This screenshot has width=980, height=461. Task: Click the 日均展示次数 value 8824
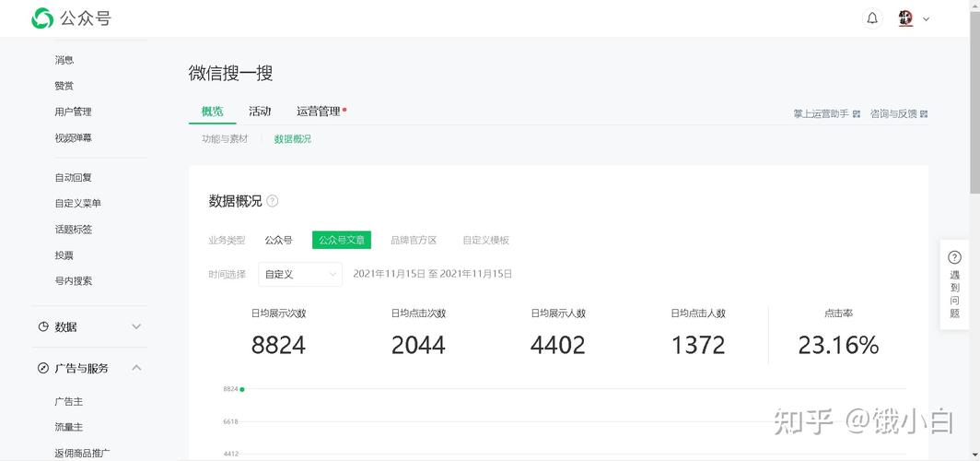pos(278,345)
